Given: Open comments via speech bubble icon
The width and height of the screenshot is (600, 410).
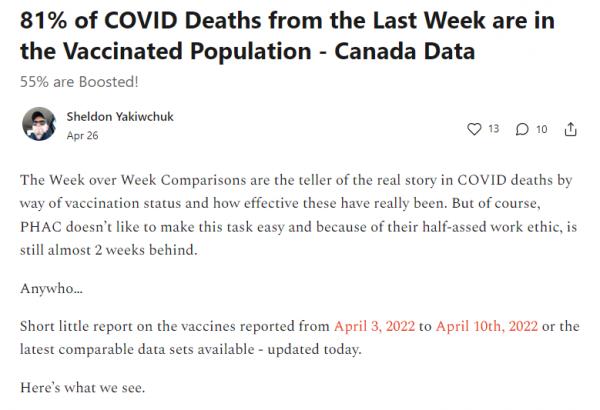Looking at the screenshot, I should [x=521, y=128].
